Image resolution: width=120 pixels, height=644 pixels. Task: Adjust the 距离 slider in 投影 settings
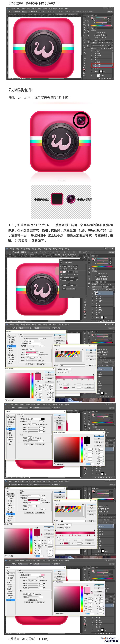33,583
